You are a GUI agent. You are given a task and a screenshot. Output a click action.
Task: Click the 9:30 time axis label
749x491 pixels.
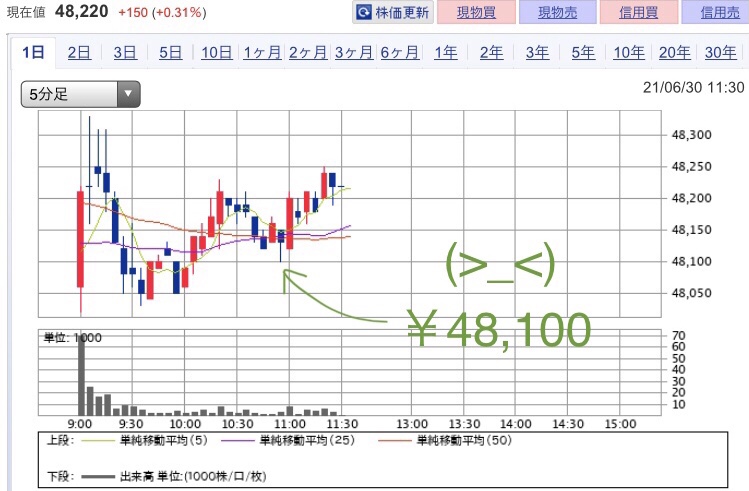click(131, 424)
